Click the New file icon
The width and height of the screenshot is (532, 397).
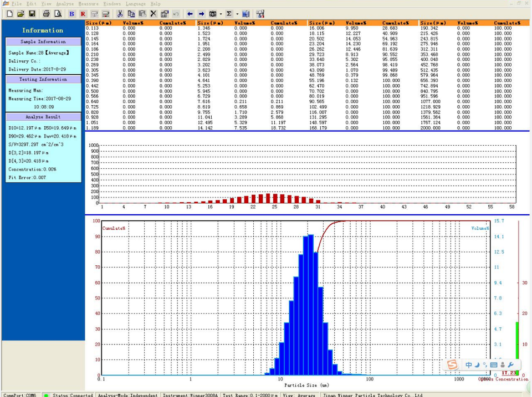pyautogui.click(x=9, y=13)
